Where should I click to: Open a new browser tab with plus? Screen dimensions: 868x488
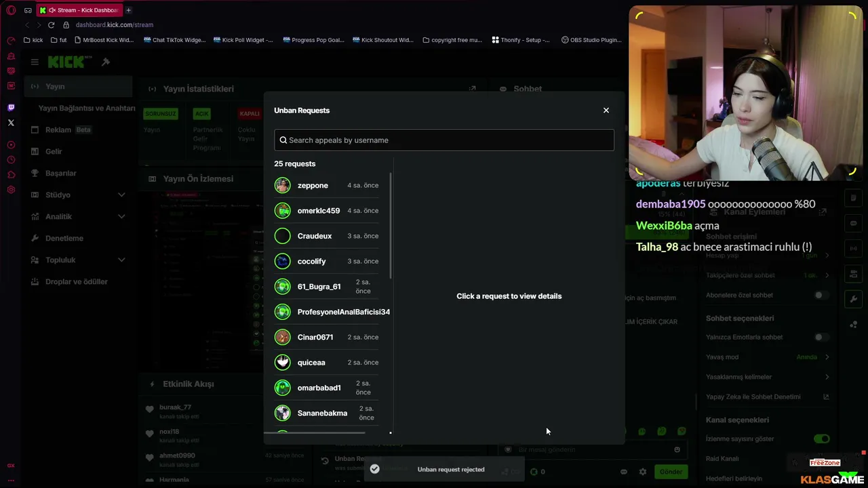click(128, 10)
